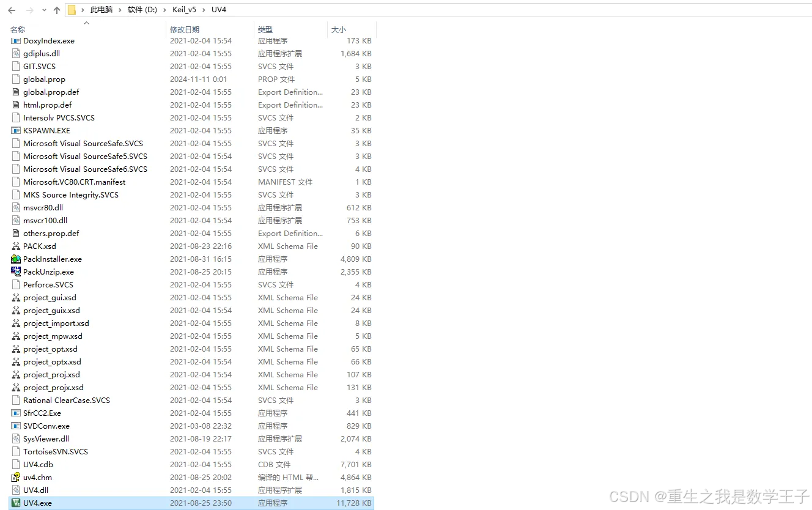Select project_mpw.xsd file name

pyautogui.click(x=53, y=336)
